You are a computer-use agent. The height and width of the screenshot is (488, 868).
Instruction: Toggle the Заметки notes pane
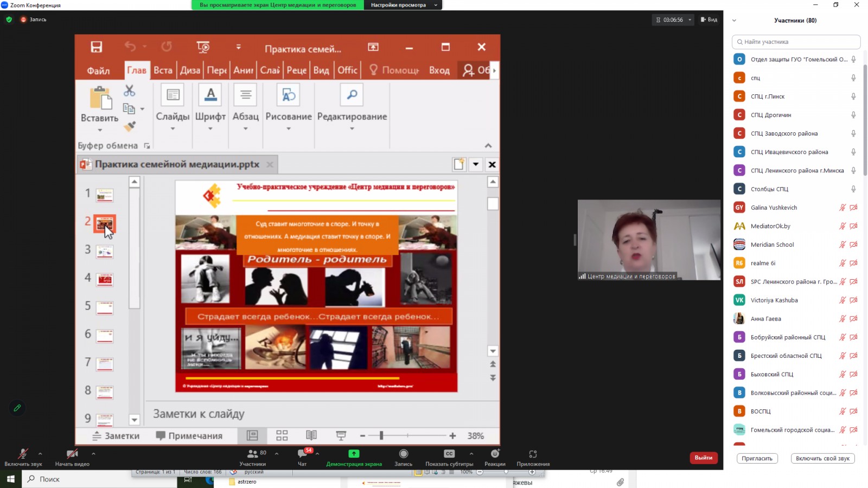pyautogui.click(x=116, y=436)
